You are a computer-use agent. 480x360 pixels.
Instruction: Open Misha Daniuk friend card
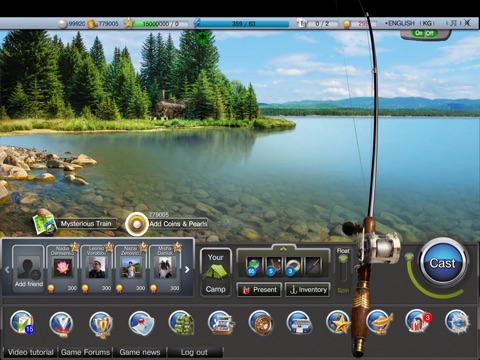(x=165, y=269)
